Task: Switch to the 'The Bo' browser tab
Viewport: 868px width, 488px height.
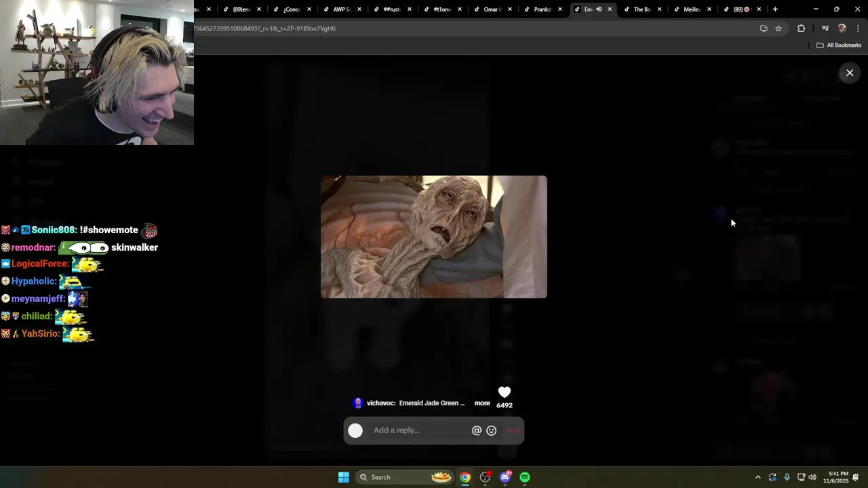Action: tap(641, 9)
